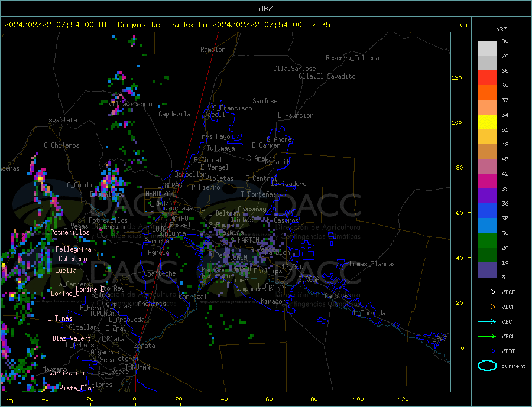This screenshot has height=407, width=532.
Task: Click the 'L_PAZ' map label
Action: coord(438,339)
